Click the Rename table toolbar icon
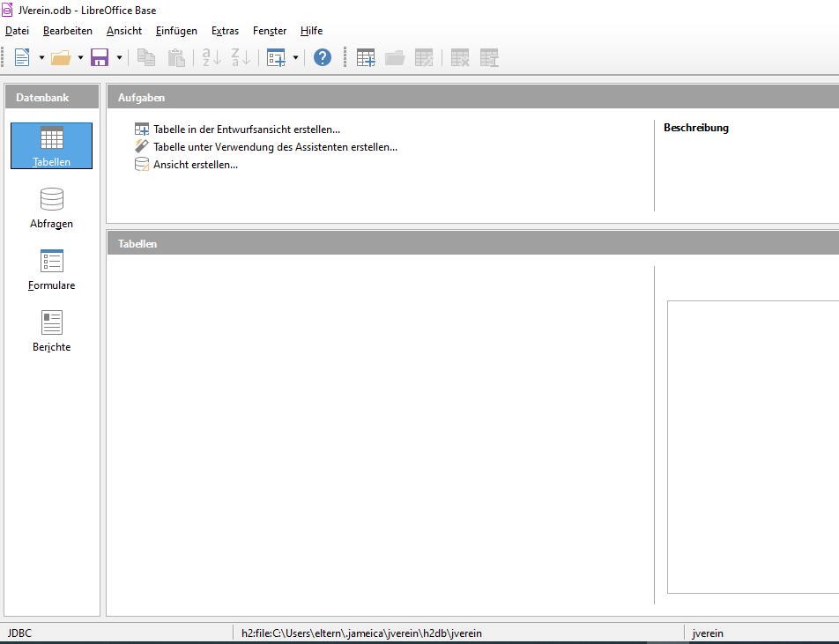The image size is (839, 644). [x=490, y=58]
